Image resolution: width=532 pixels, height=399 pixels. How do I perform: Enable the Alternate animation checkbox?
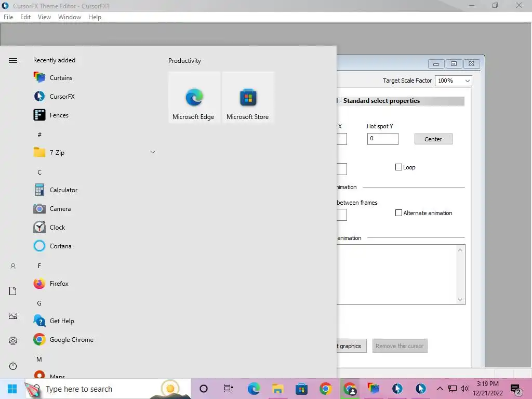tap(398, 213)
